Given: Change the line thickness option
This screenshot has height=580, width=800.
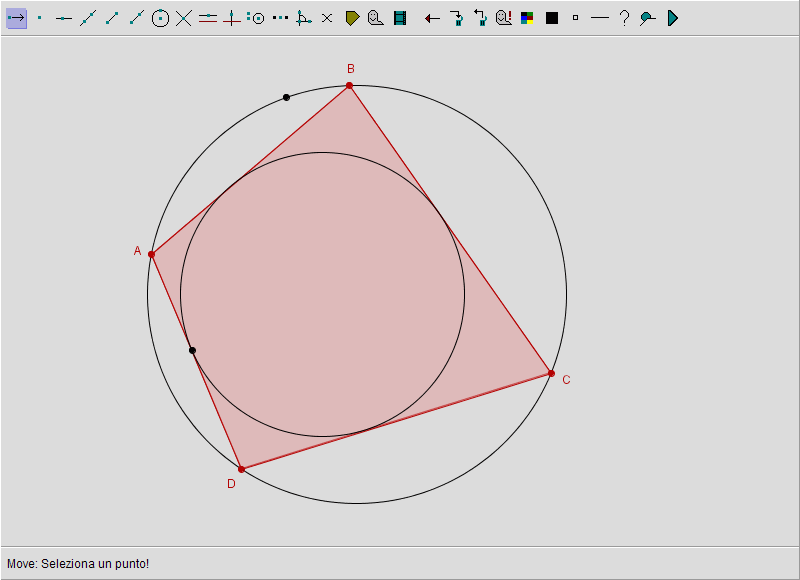Looking at the screenshot, I should coord(599,18).
